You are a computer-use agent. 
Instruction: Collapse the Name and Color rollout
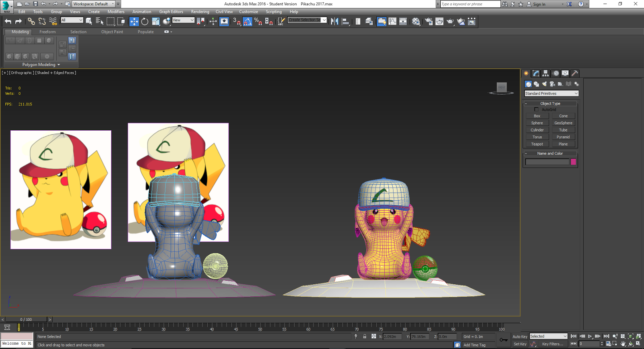pyautogui.click(x=550, y=153)
